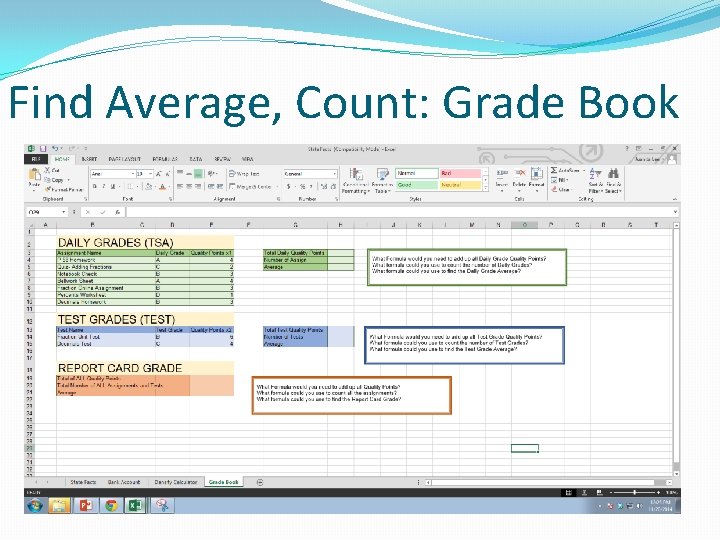This screenshot has height=540, width=720.
Task: Add a new sheet with the plus icon
Action: (x=260, y=482)
